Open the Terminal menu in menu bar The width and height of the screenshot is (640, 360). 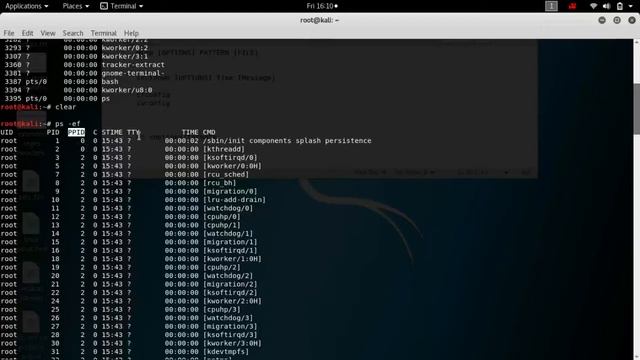[104, 33]
